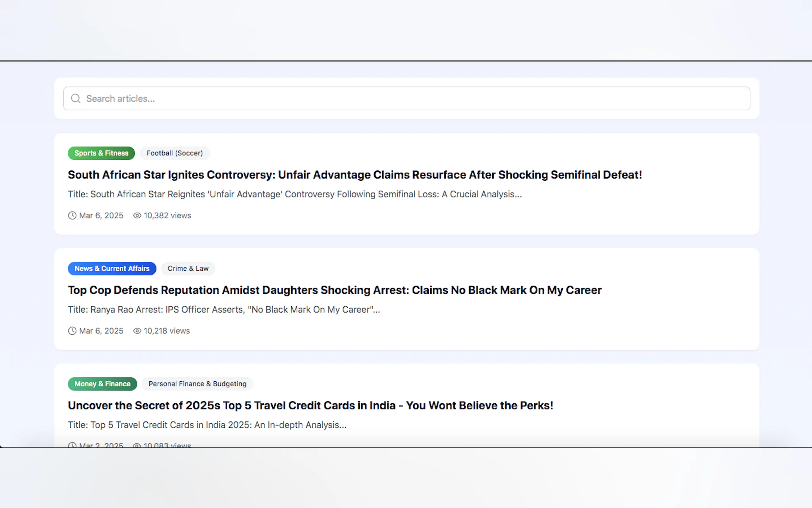The height and width of the screenshot is (508, 812).
Task: Click the Football (Soccer) subcategory tag
Action: (x=175, y=153)
